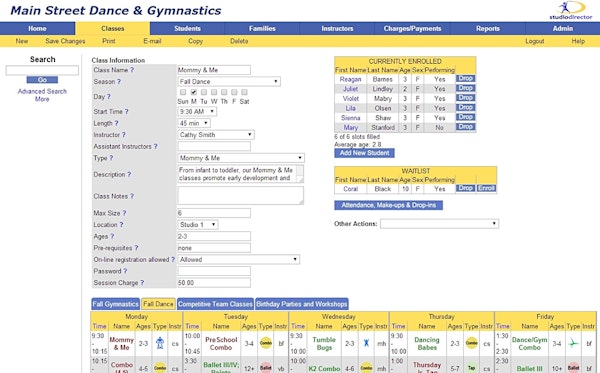The width and height of the screenshot is (600, 373).
Task: Open the Location dropdown showing Studio 1
Action: tap(198, 225)
